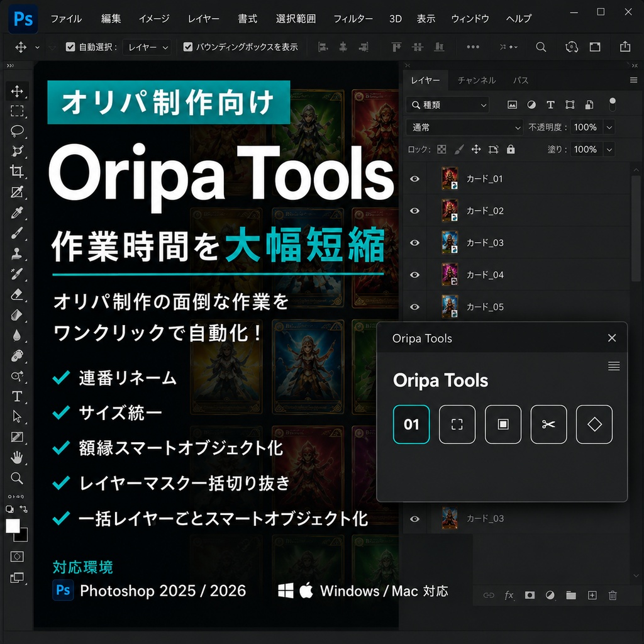Click the new group folder icon
The height and width of the screenshot is (644, 644).
[571, 595]
